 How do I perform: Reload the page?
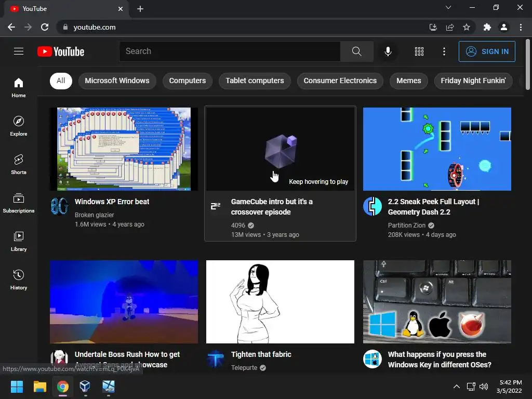point(45,27)
